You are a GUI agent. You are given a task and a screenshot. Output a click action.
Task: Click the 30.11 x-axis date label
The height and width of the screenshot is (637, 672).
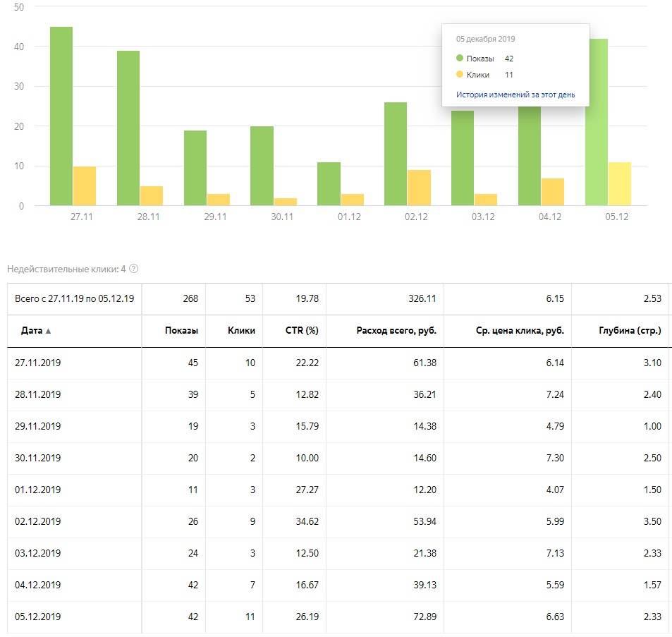(282, 217)
